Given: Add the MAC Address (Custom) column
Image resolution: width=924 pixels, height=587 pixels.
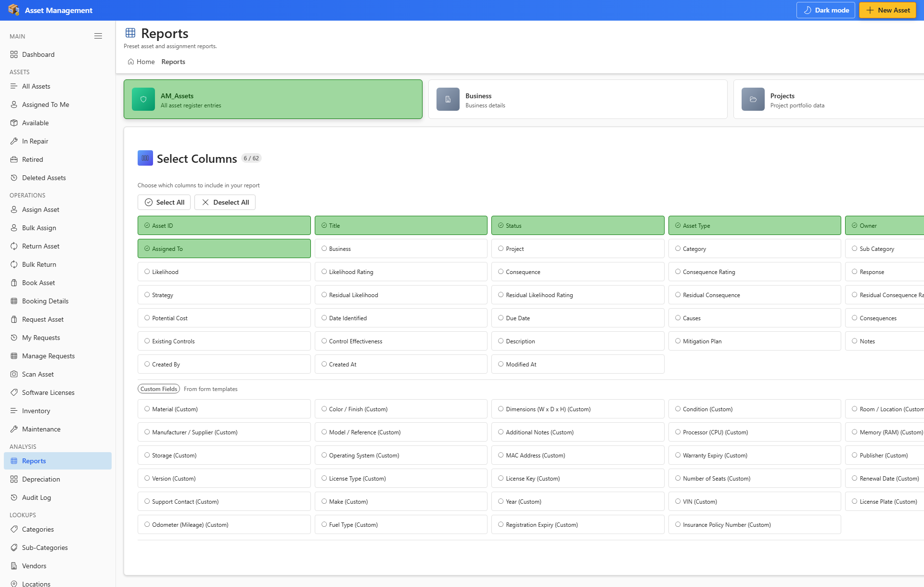Looking at the screenshot, I should (578, 455).
